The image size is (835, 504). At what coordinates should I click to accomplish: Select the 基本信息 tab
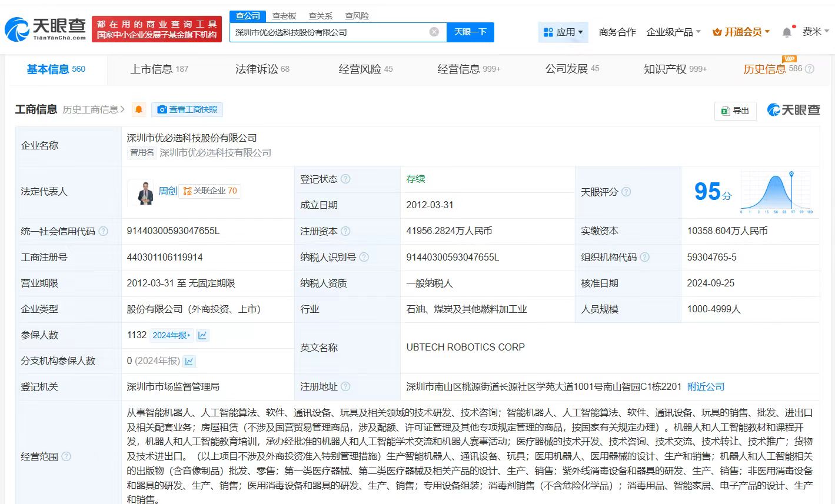pos(56,69)
